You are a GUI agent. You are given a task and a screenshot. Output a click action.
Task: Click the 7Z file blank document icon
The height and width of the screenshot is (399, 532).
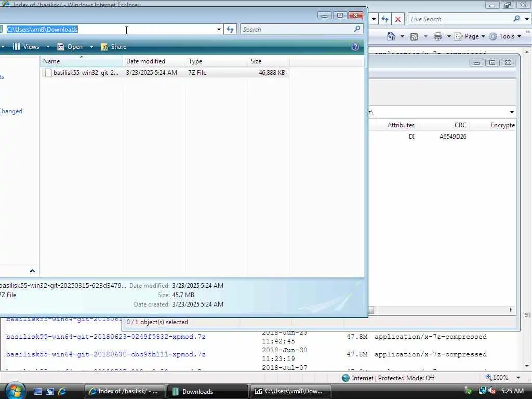pos(48,73)
